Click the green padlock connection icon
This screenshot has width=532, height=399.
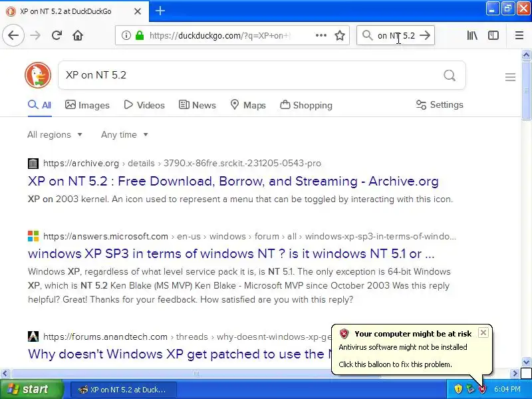coord(140,35)
